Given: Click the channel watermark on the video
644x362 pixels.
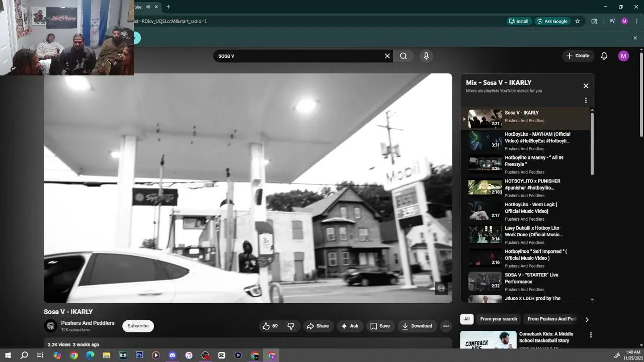Looking at the screenshot, I should click(441, 288).
